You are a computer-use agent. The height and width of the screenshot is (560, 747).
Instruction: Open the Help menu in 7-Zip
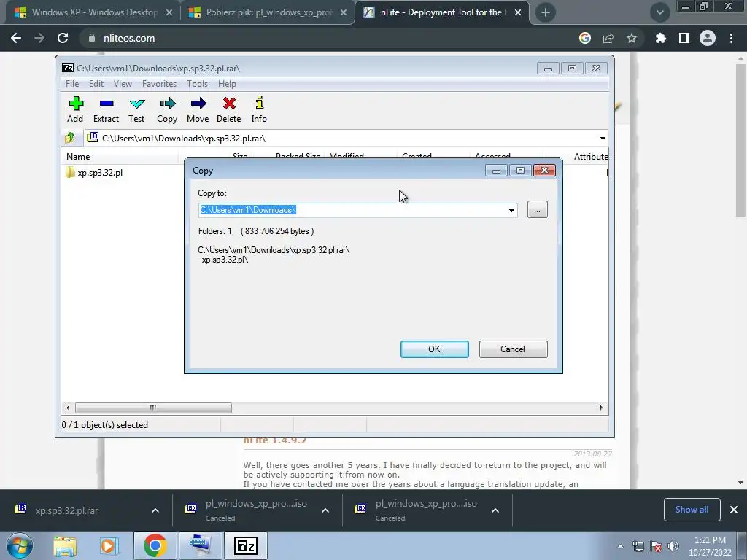[228, 84]
